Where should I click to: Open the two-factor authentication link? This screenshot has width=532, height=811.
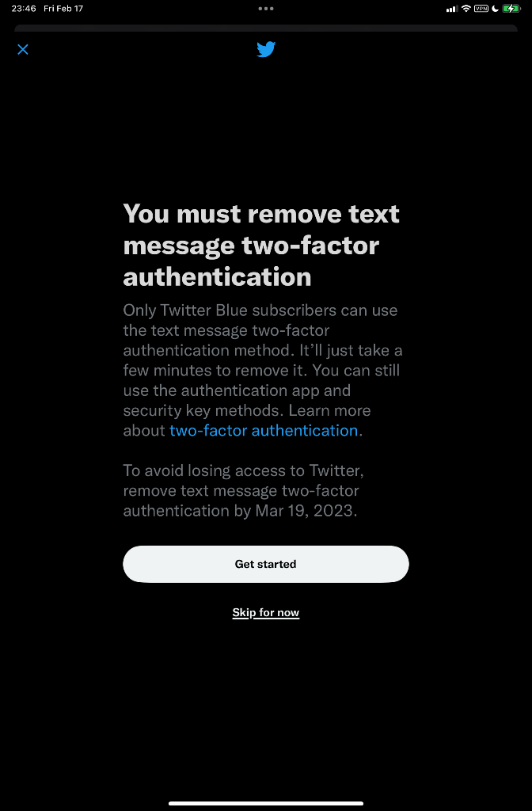click(264, 430)
